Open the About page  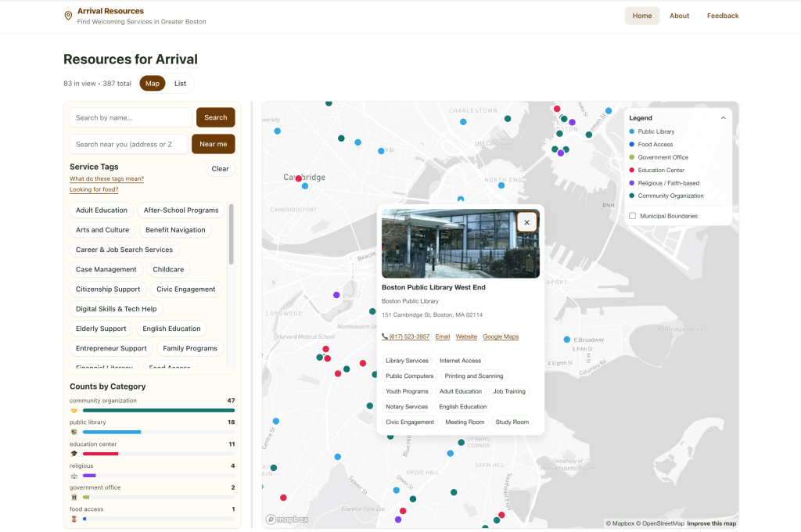pos(679,16)
